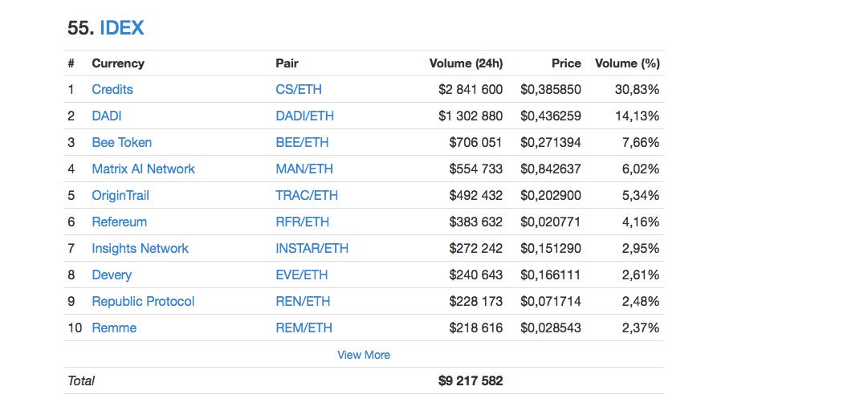Open the Credits currency link
Image resolution: width=868 pixels, height=415 pixels.
point(112,90)
